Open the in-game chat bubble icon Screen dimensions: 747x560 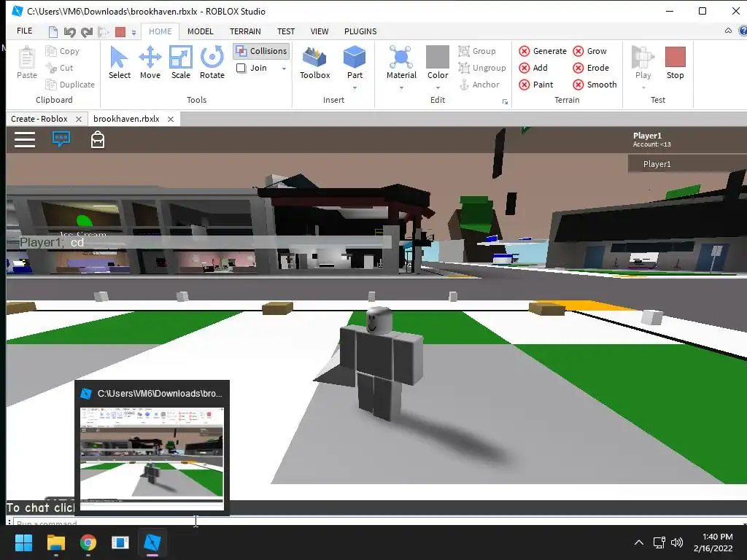tap(61, 139)
